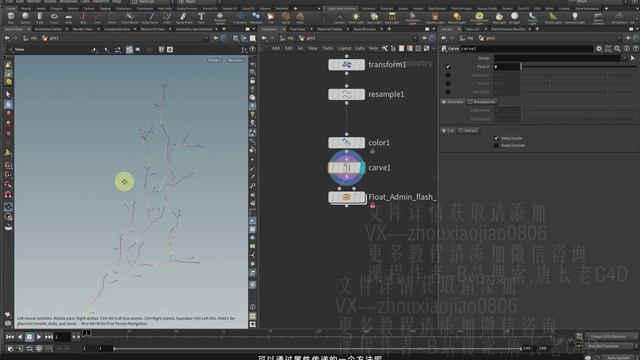Click the transform1 node
This screenshot has width=640, height=360.
(x=347, y=64)
